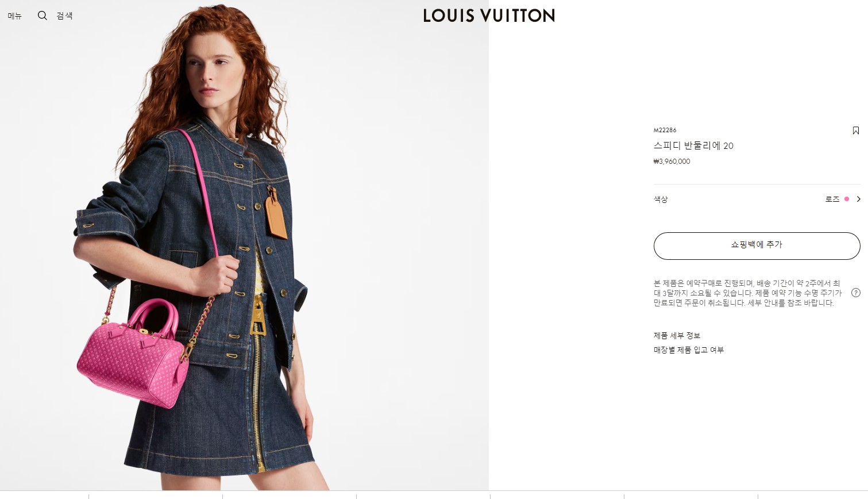Viewport: 868px width, 499px height.
Task: Click the magnifying glass search icon
Action: point(43,16)
